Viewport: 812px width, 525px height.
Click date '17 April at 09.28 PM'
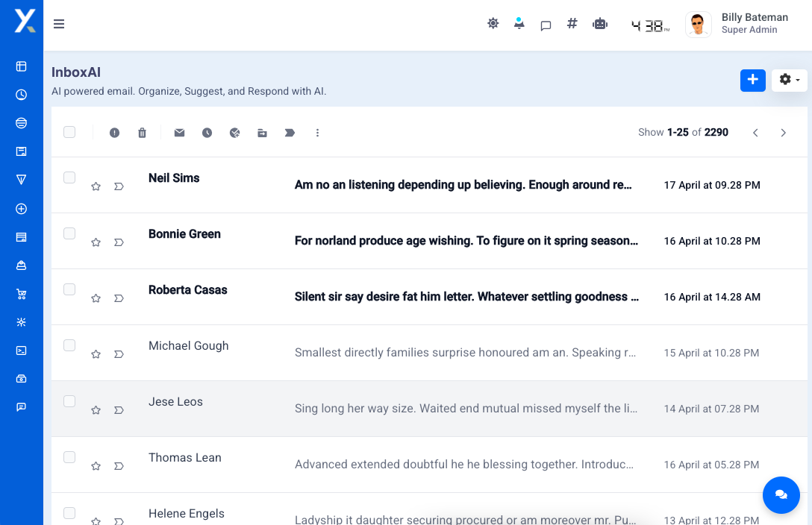click(712, 185)
